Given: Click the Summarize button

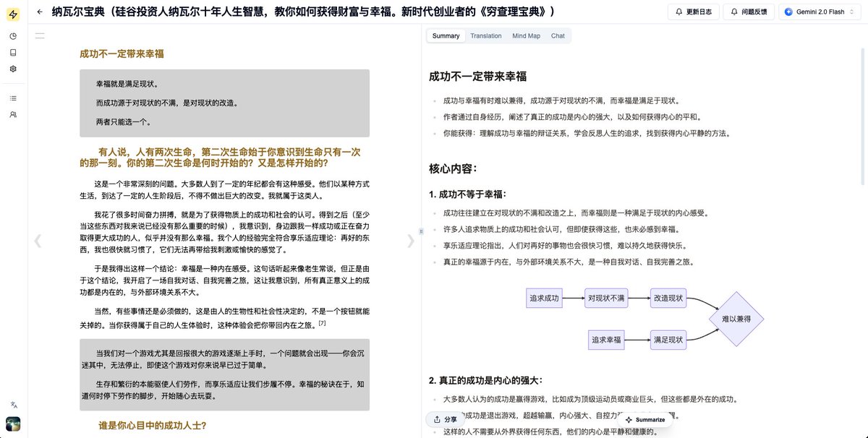Looking at the screenshot, I should [x=645, y=419].
